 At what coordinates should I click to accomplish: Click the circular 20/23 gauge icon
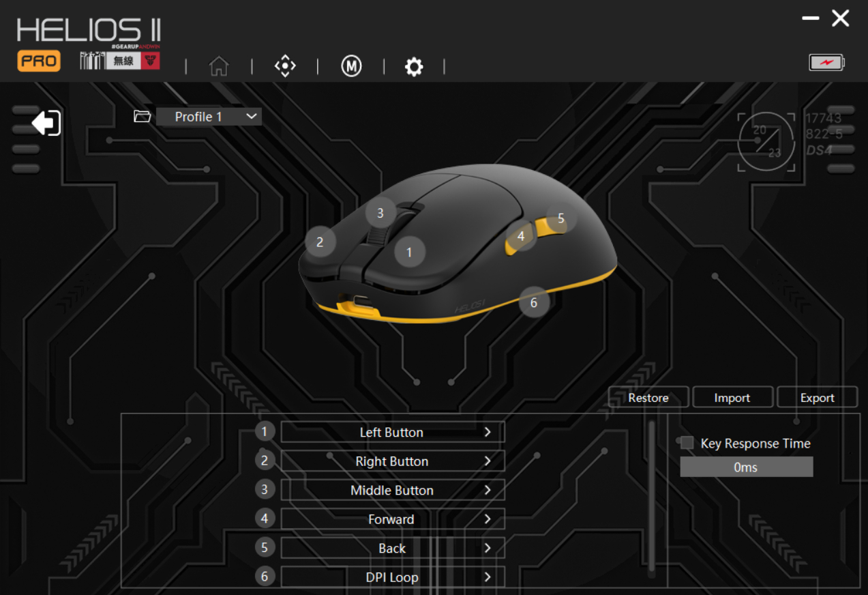click(766, 141)
